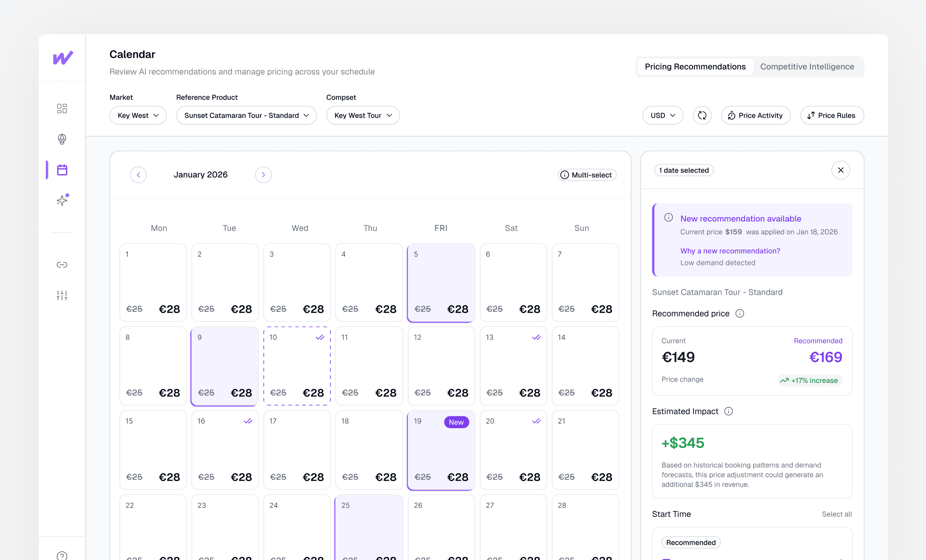Viewport: 926px width, 560px height.
Task: Click 'January 2026' month label
Action: [201, 175]
